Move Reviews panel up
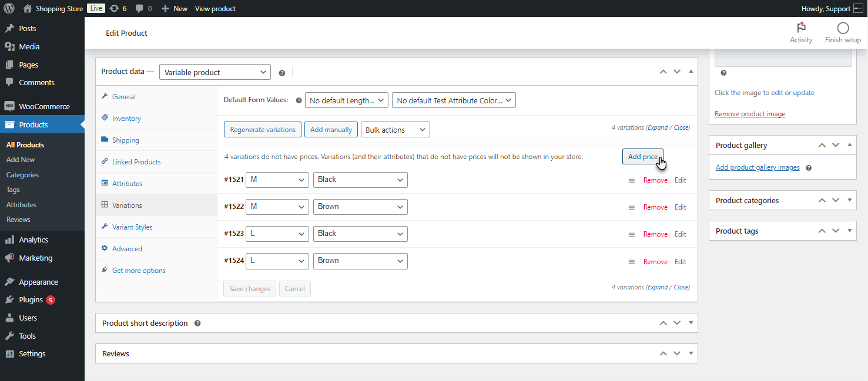 (663, 353)
